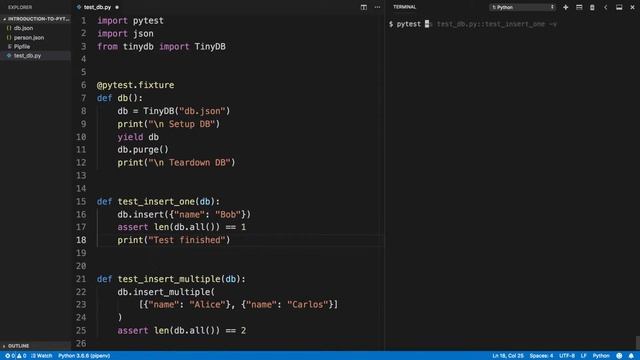Viewport: 640px width, 360px height.
Task: Maximize the terminal panel size
Action: [619, 7]
